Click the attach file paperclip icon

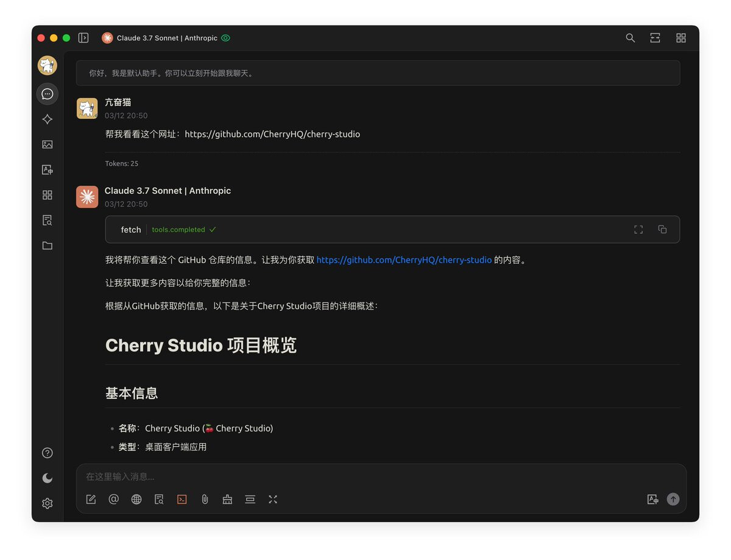point(205,499)
